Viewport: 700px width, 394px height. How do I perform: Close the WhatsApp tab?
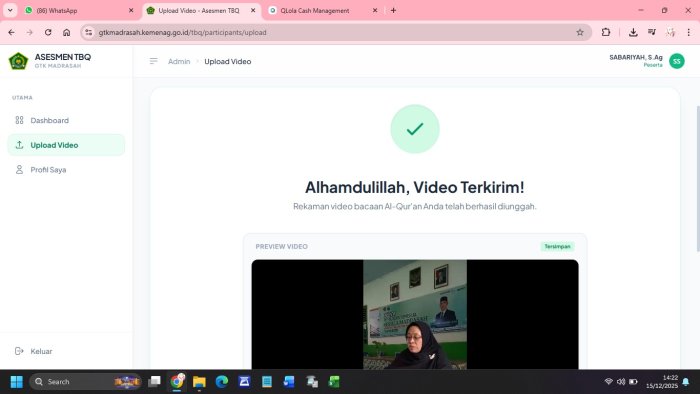[131, 10]
